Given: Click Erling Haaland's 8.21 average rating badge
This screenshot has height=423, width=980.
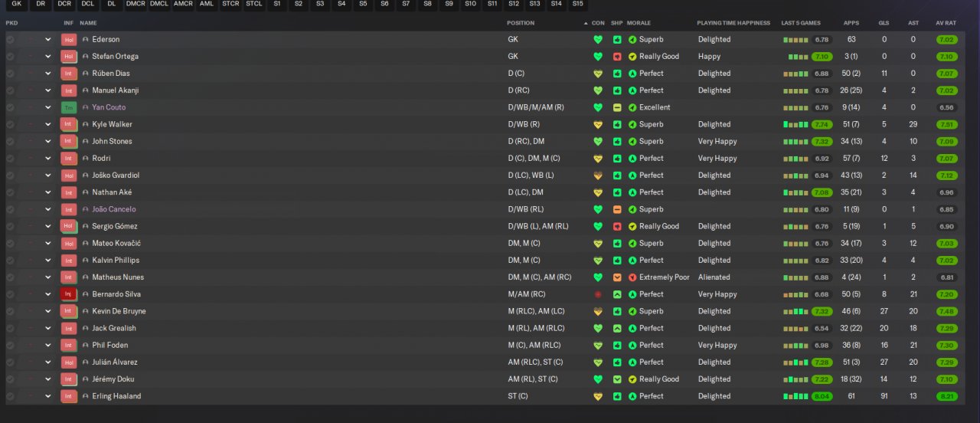Looking at the screenshot, I should pyautogui.click(x=946, y=396).
